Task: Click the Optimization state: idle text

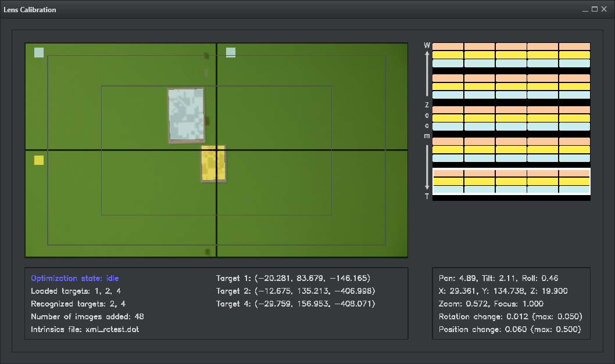Action: pos(75,278)
